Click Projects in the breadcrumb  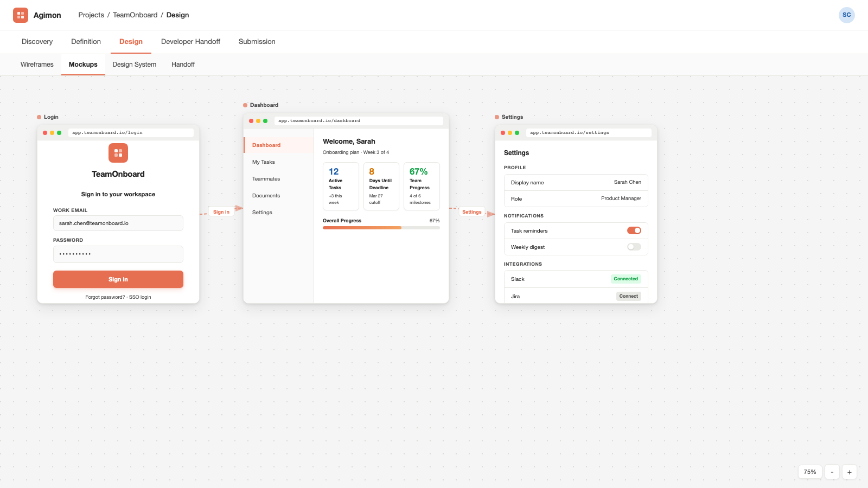click(x=91, y=15)
